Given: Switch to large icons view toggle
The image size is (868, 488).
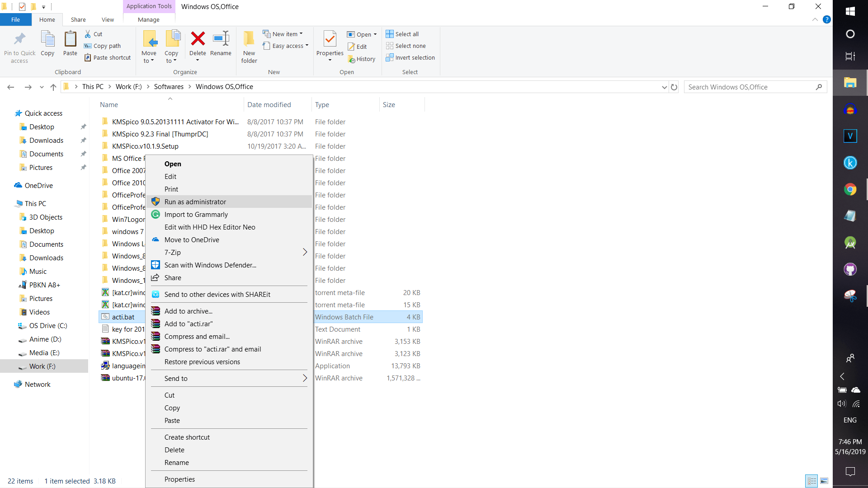Looking at the screenshot, I should (824, 481).
